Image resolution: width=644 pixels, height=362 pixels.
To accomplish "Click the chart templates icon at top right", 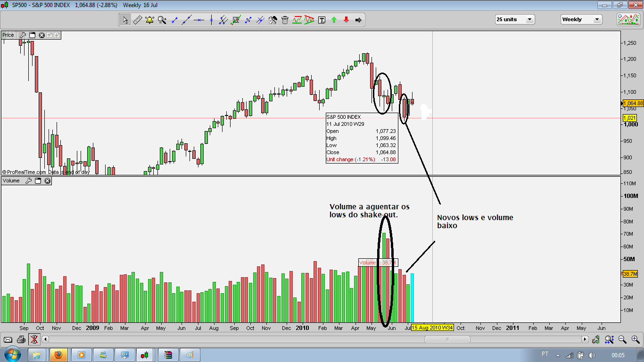I will click(x=628, y=19).
